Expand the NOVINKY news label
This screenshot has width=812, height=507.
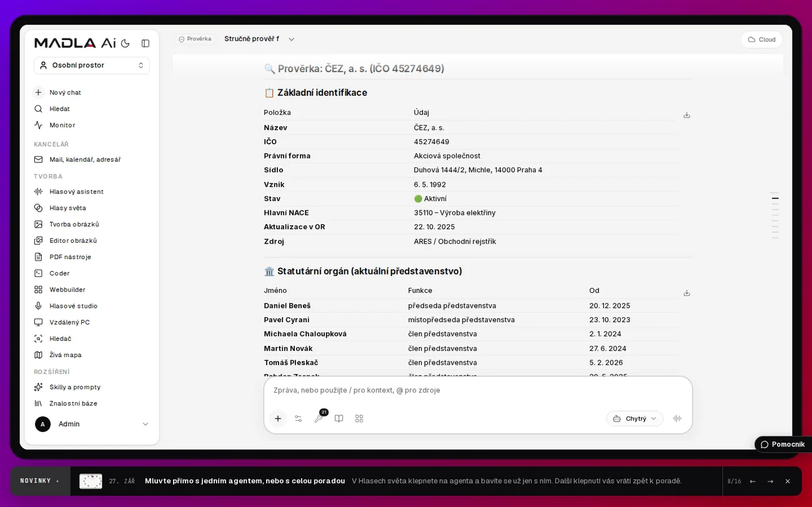(40, 481)
